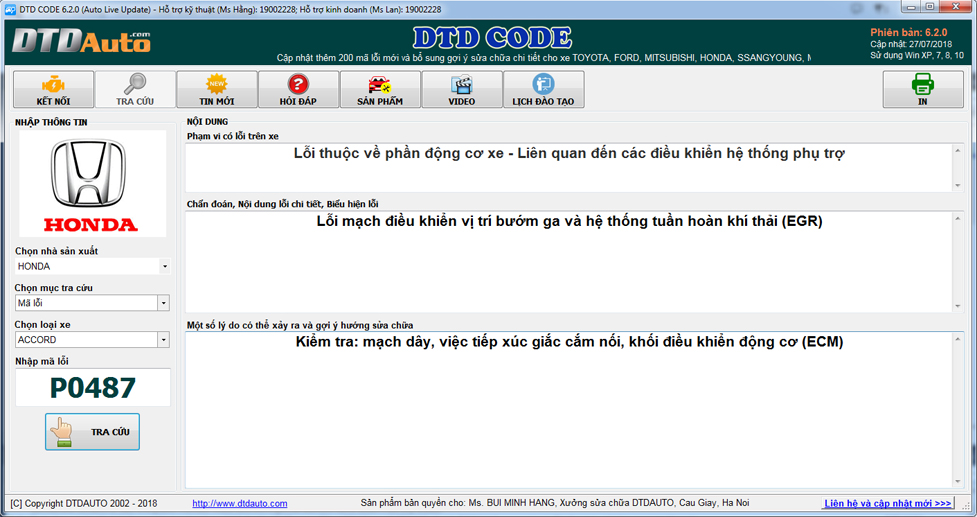This screenshot has width=977, height=517.
Task: Click the Honda logo image
Action: pos(92,184)
